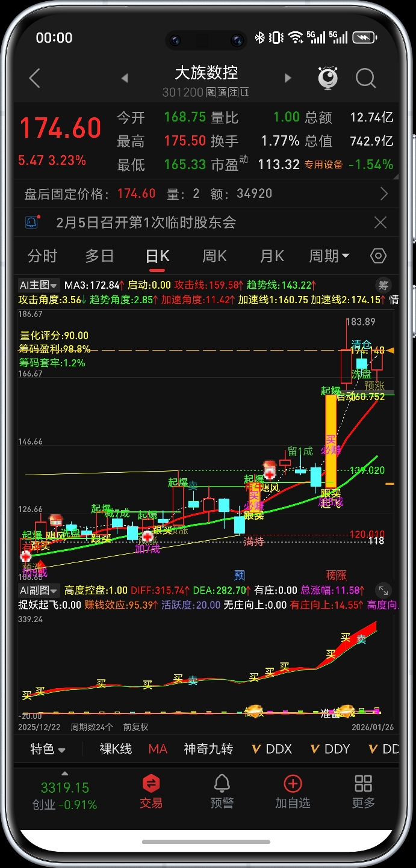416x868 pixels.
Task: Tap the back arrow icon
Action: point(35,78)
